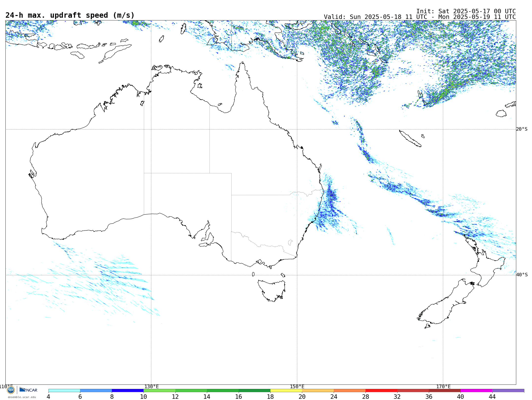Screen dimensions: 532x400
Task: Select the colorbar tick label "10"
Action: tap(144, 397)
